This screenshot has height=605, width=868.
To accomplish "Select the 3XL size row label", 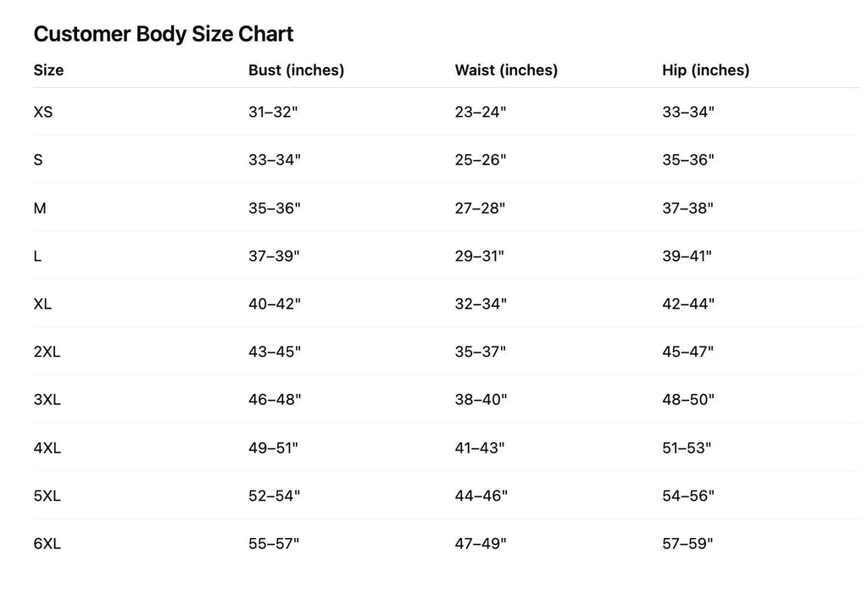I will [x=47, y=400].
